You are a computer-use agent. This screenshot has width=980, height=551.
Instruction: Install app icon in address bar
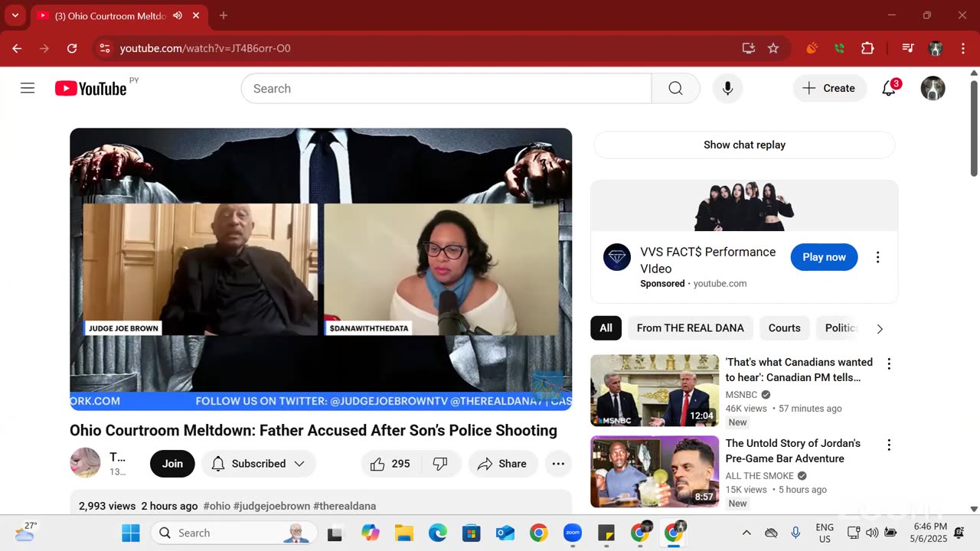[x=749, y=48]
